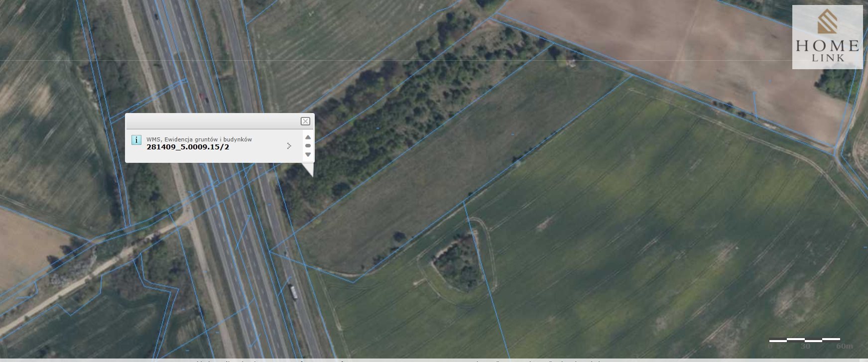The image size is (868, 362).
Task: Click the red vehicle on the highway
Action: [203, 98]
